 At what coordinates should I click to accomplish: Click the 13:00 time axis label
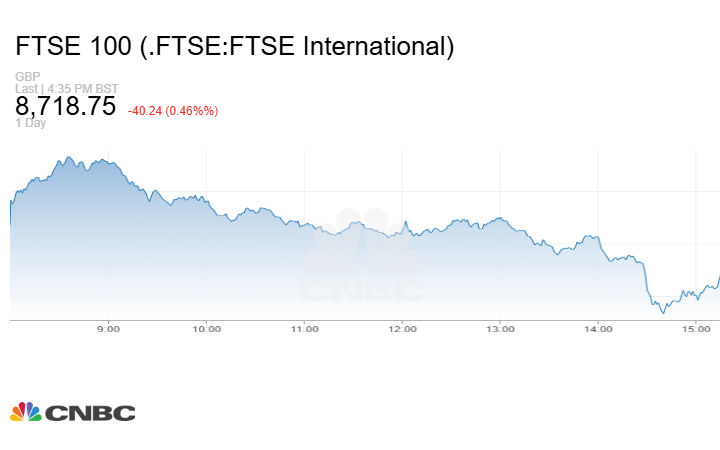[x=500, y=329]
